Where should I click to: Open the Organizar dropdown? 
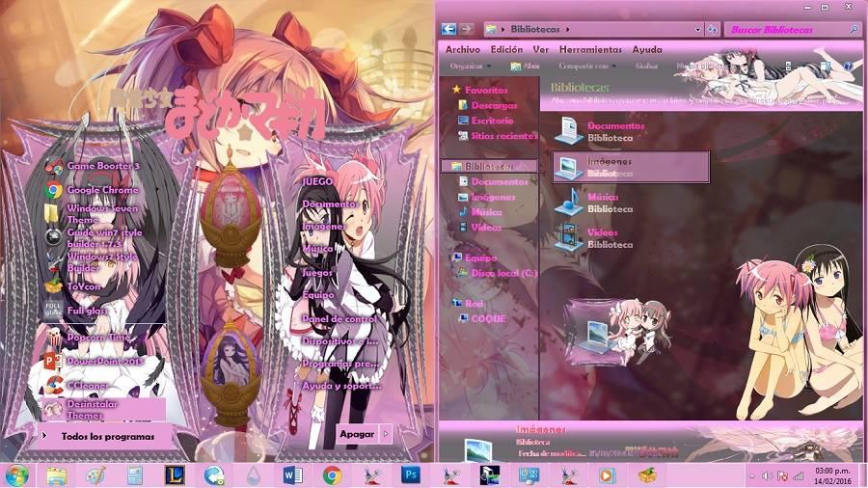(x=470, y=66)
